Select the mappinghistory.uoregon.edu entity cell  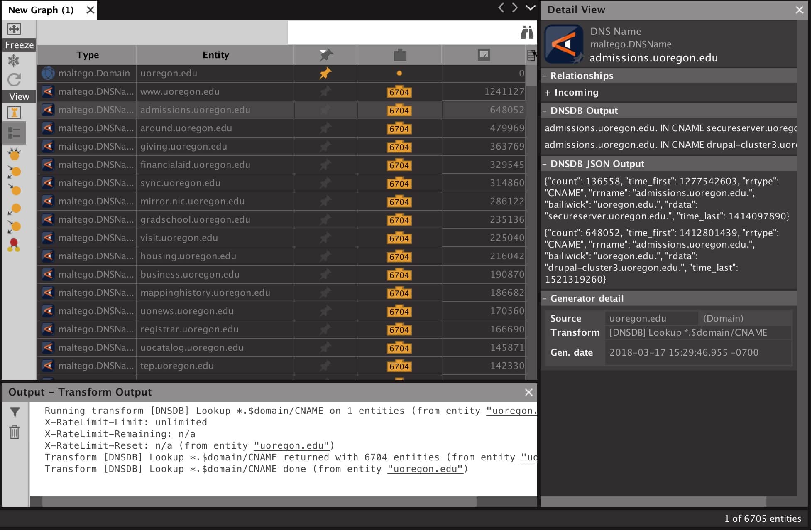pos(215,293)
